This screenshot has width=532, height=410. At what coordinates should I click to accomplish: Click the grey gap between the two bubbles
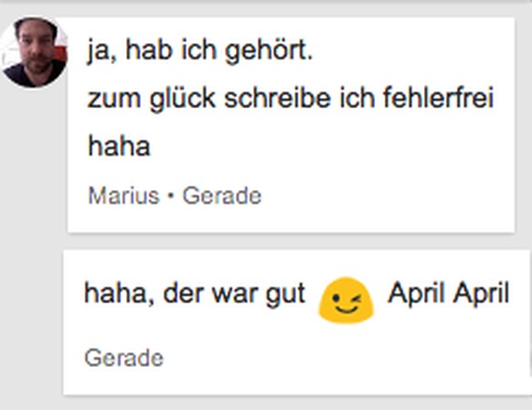[292, 242]
